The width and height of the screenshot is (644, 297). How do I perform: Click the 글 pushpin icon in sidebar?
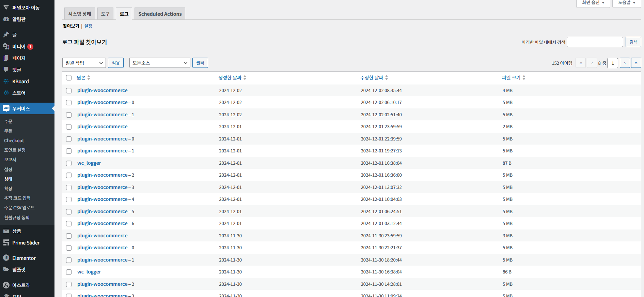point(6,34)
